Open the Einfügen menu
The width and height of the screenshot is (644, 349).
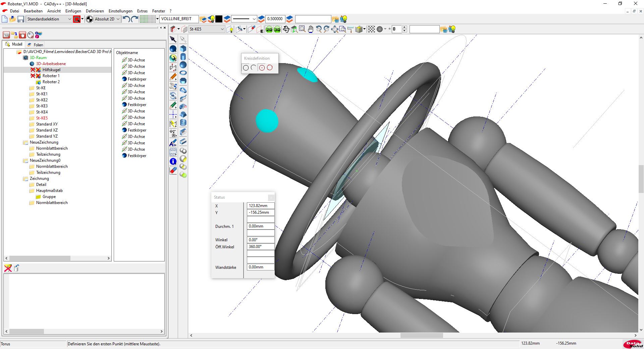pos(73,11)
